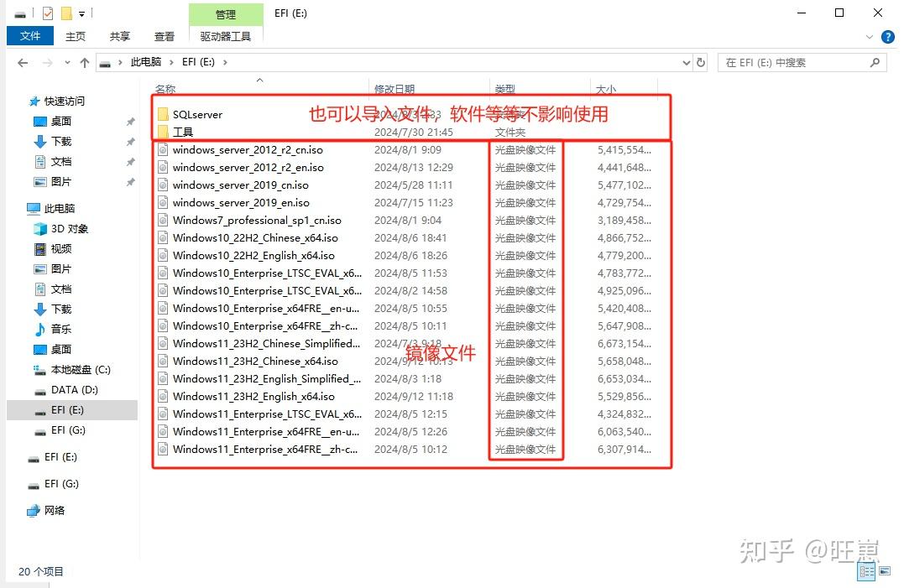Click the up arrow to go to parent folder
The width and height of the screenshot is (904, 588).
[x=86, y=61]
